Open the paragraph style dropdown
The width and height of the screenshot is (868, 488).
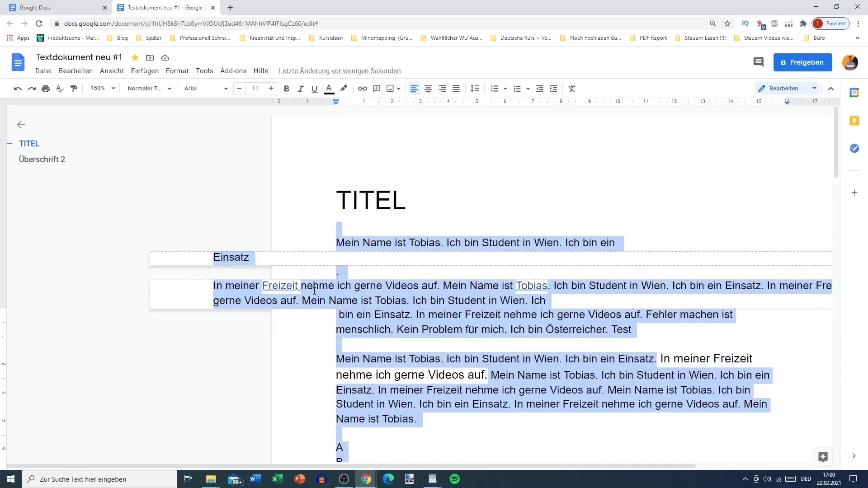[x=148, y=88]
